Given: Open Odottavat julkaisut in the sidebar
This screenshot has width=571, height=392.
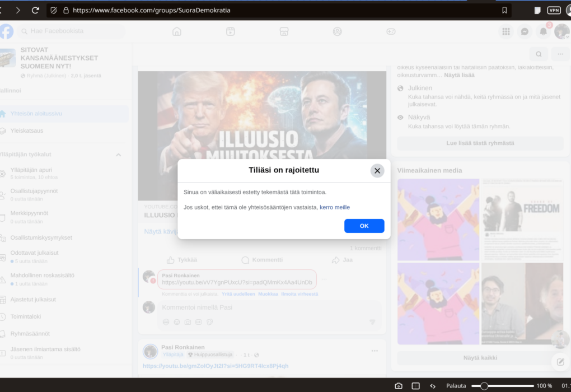Looking at the screenshot, I should click(x=35, y=253).
